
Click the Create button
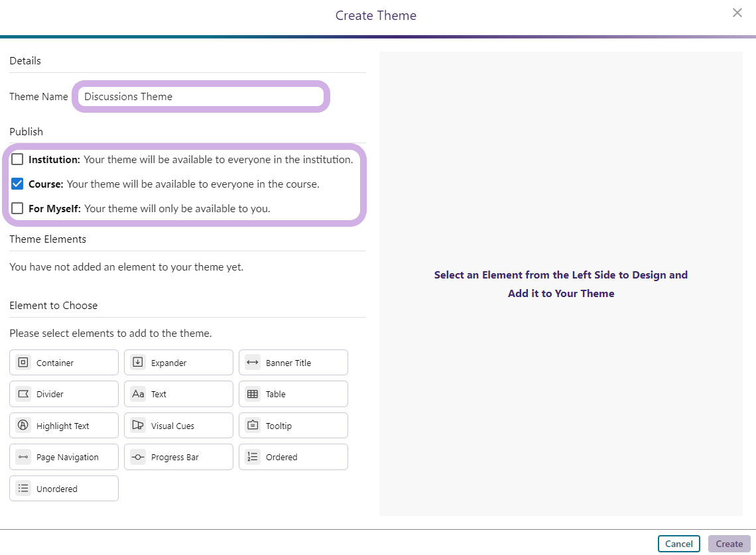729,544
